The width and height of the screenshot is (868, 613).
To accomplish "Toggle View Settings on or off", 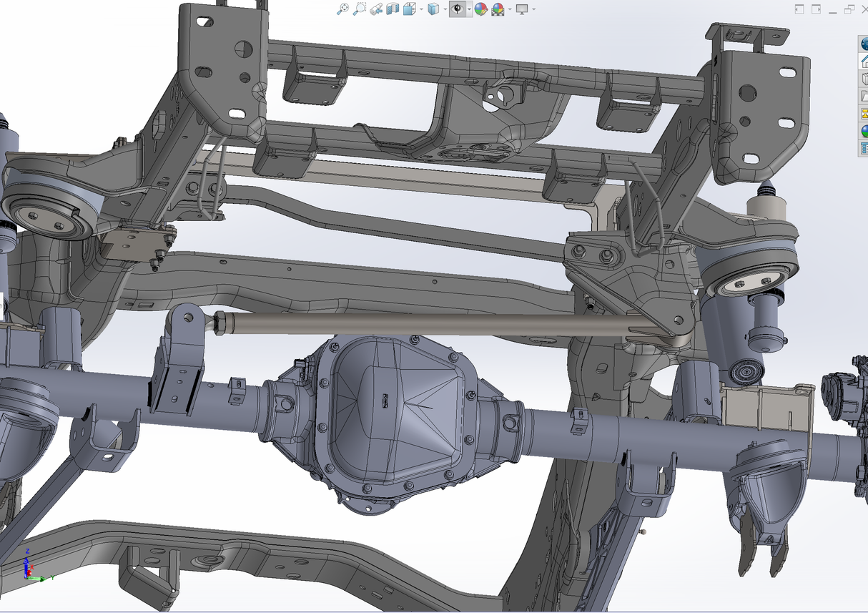I will pos(521,9).
